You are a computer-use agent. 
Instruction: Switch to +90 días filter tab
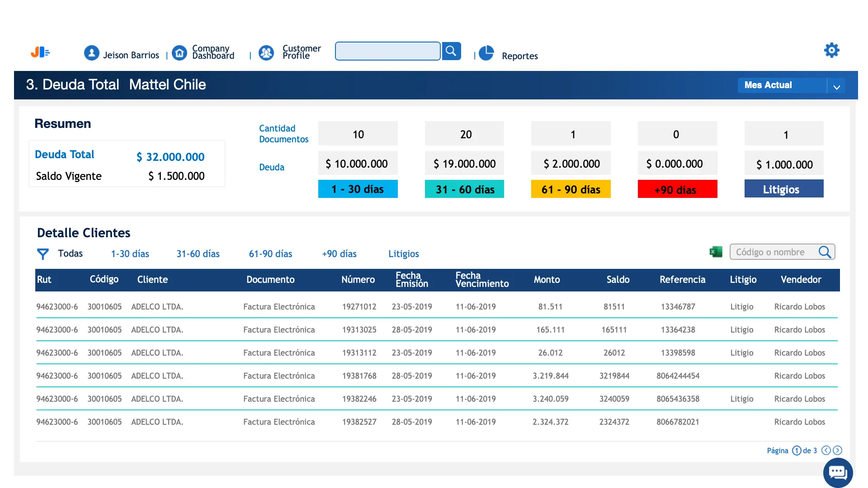tap(339, 254)
